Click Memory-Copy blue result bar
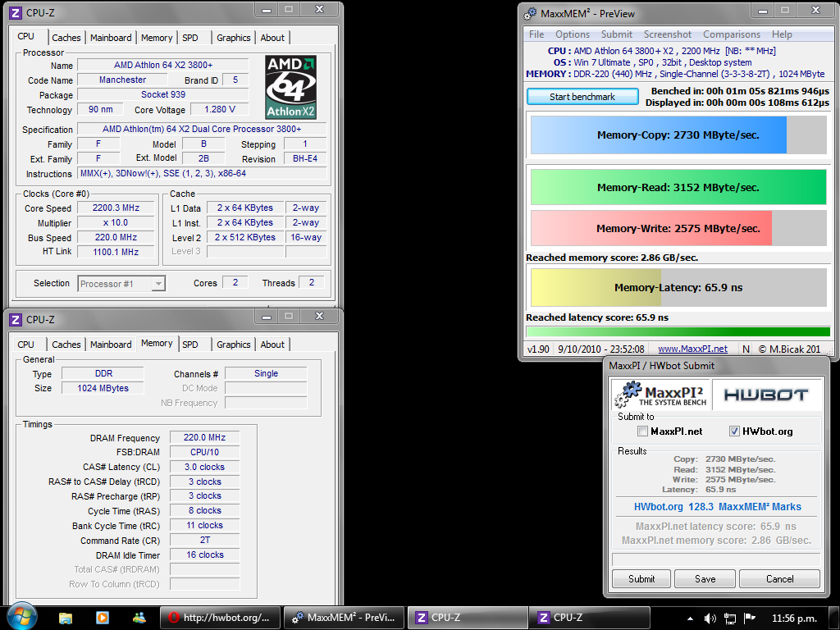Image resolution: width=840 pixels, height=630 pixels. 678,135
